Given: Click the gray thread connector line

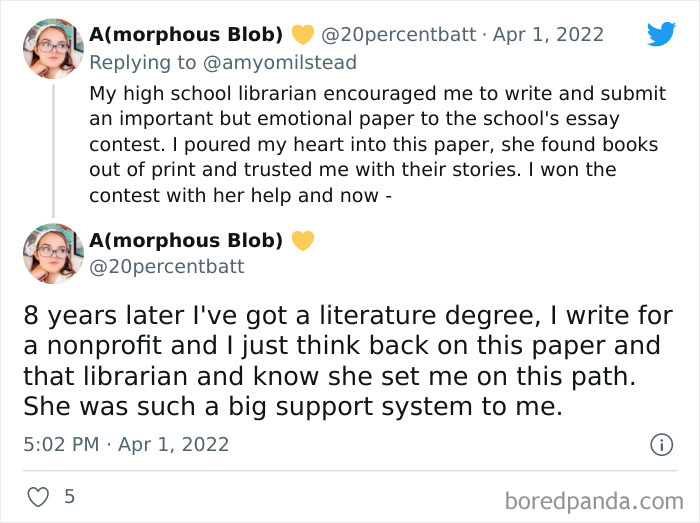Looking at the screenshot, I should click(52, 150).
